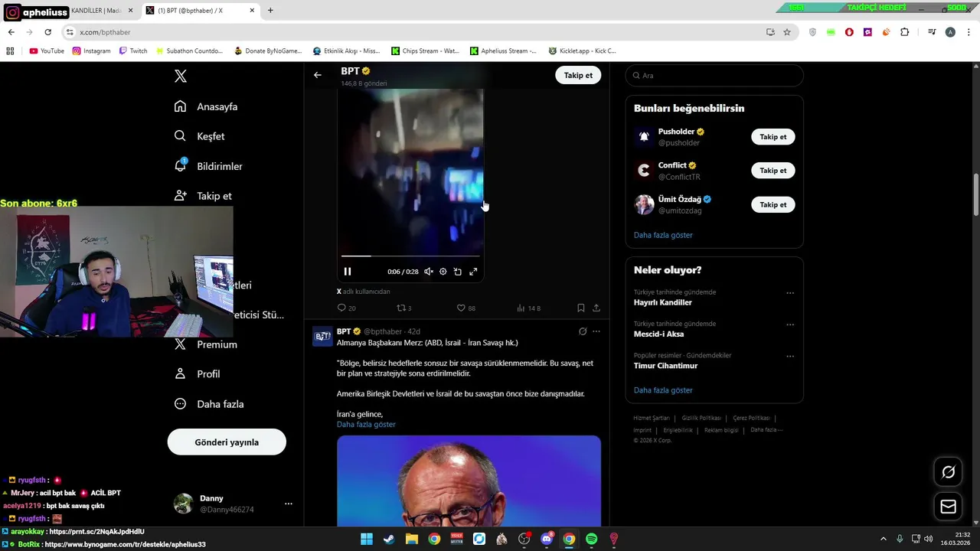Expand post with Daha fazla göster

(366, 425)
